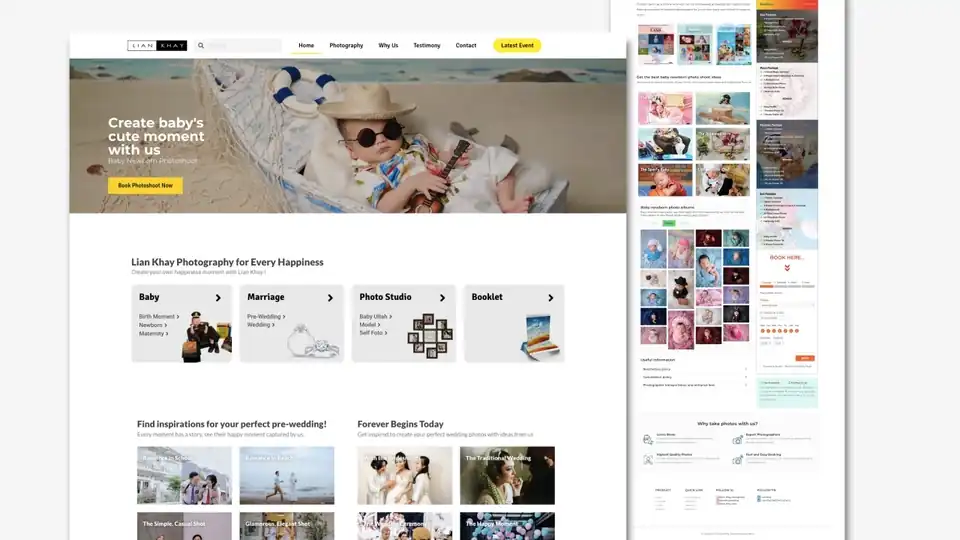Open the Photography nav item
This screenshot has width=960, height=540.
coord(346,45)
